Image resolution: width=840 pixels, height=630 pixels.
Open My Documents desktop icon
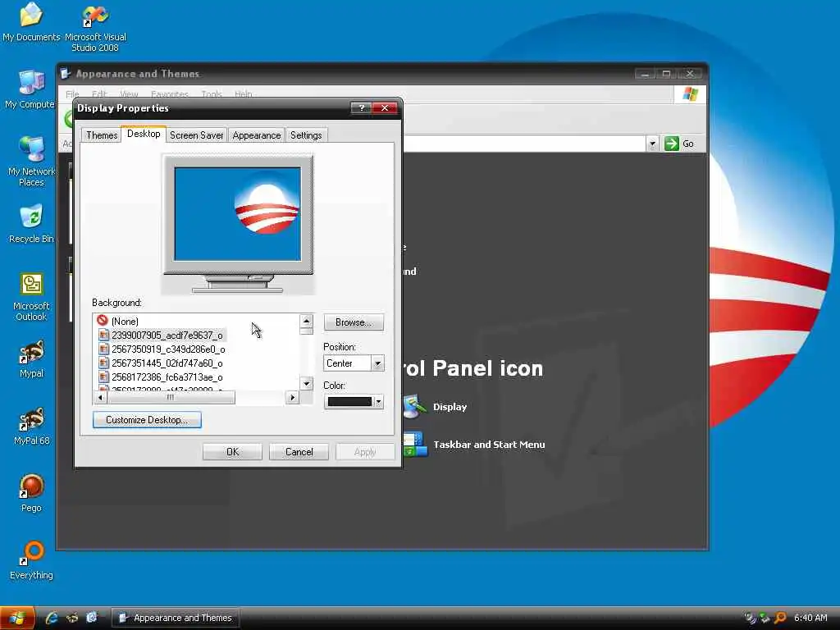(x=31, y=22)
